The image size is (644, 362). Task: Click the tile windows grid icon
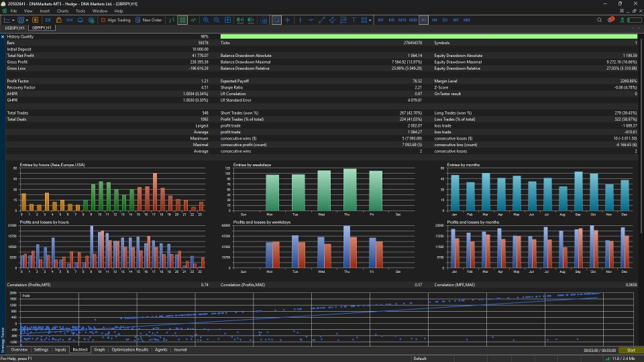pyautogui.click(x=227, y=20)
